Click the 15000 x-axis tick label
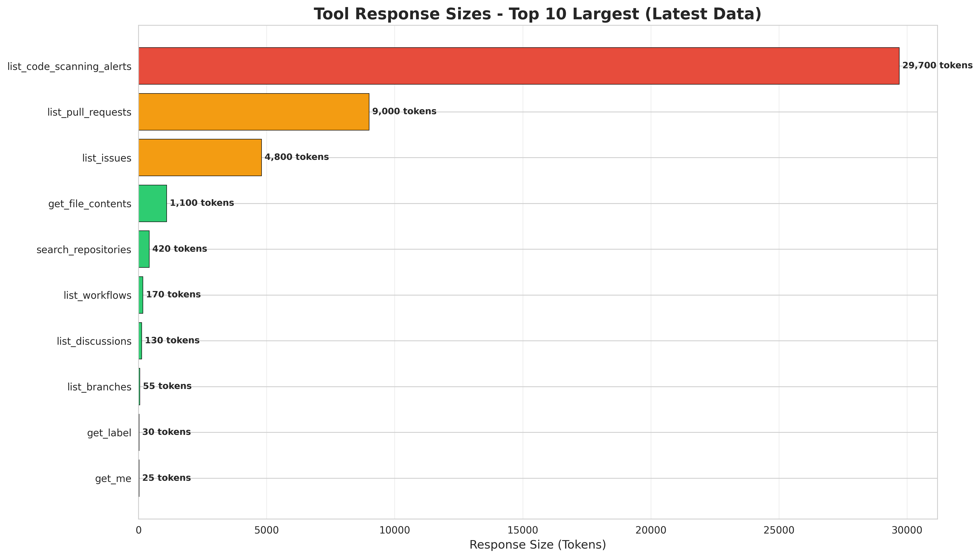Viewport: 980px width, 558px height. (x=523, y=530)
